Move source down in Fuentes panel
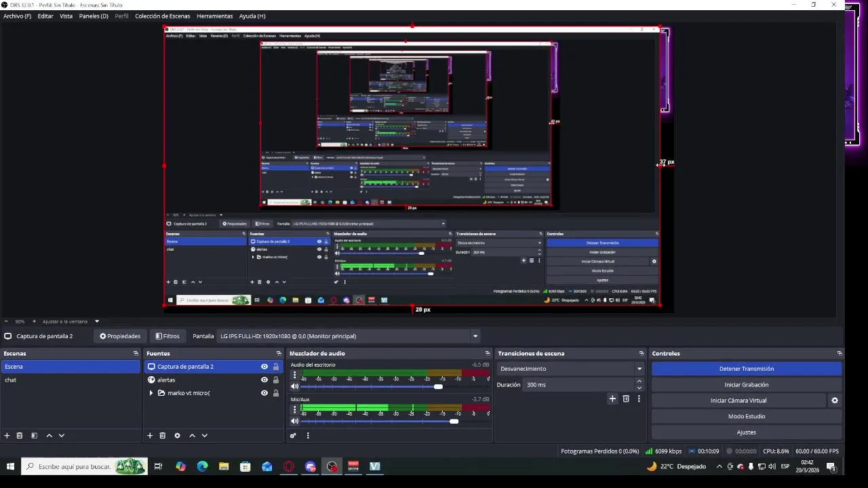The width and height of the screenshot is (868, 488). (204, 436)
